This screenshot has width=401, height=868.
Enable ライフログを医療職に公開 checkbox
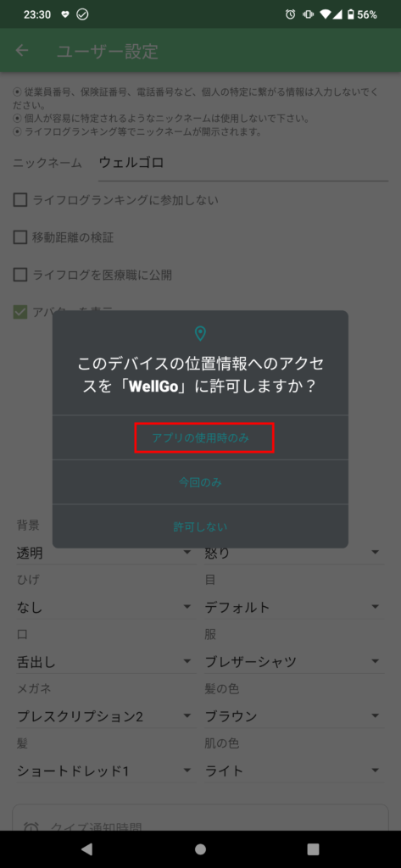pos(20,275)
